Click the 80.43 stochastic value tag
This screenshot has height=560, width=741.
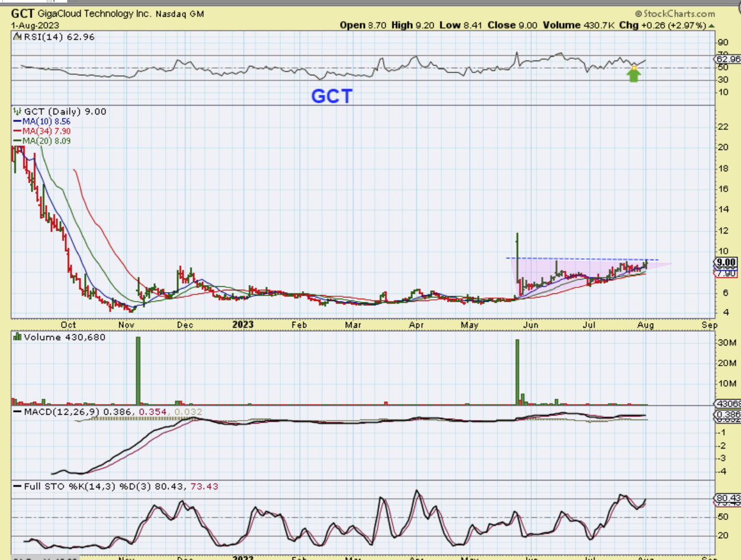728,499
